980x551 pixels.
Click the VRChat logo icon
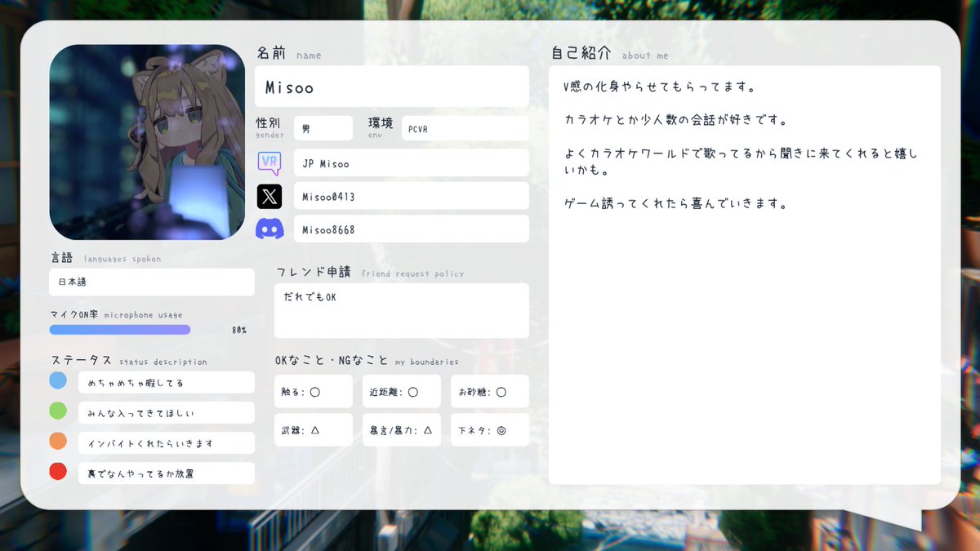[269, 162]
